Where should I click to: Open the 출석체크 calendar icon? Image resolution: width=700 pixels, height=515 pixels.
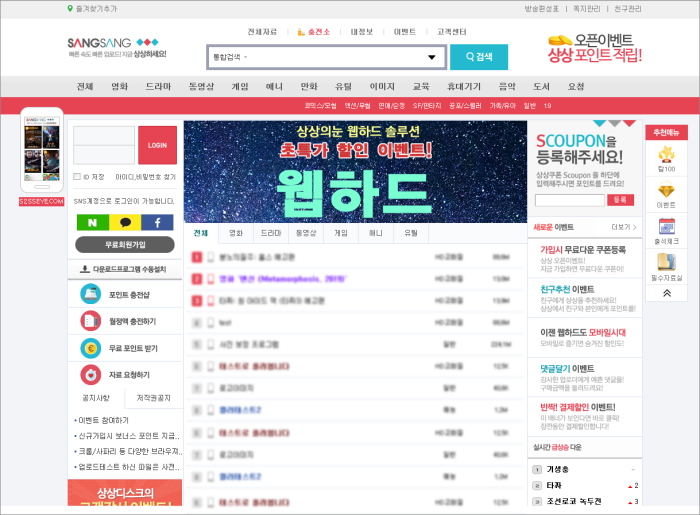pyautogui.click(x=667, y=227)
